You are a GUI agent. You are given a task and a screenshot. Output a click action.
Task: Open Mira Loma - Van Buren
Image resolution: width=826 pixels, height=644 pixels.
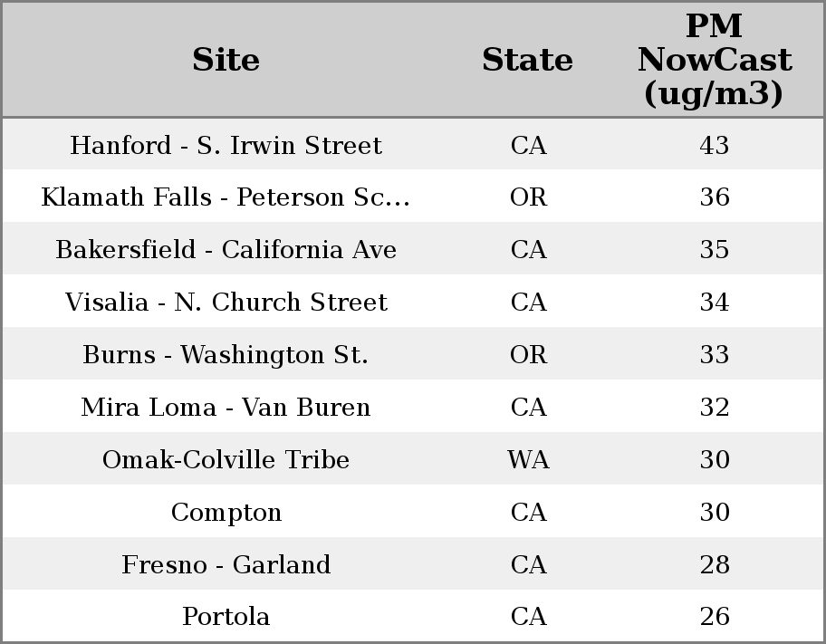226,408
